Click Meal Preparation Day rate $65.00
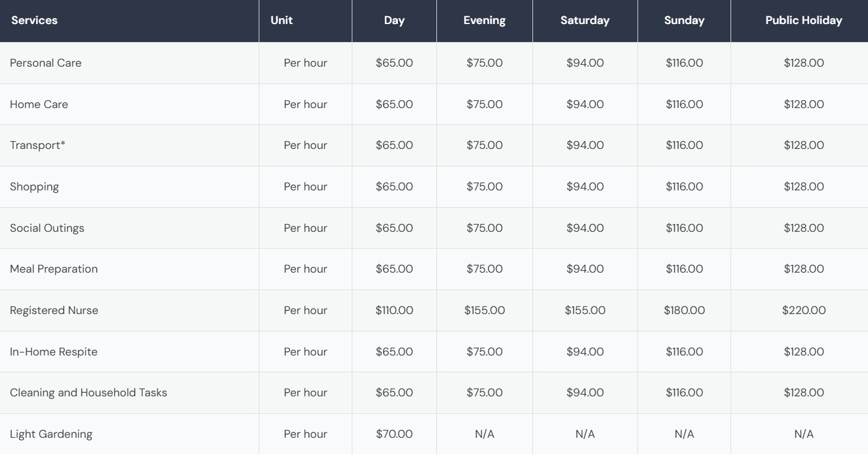The image size is (868, 454). pyautogui.click(x=394, y=269)
